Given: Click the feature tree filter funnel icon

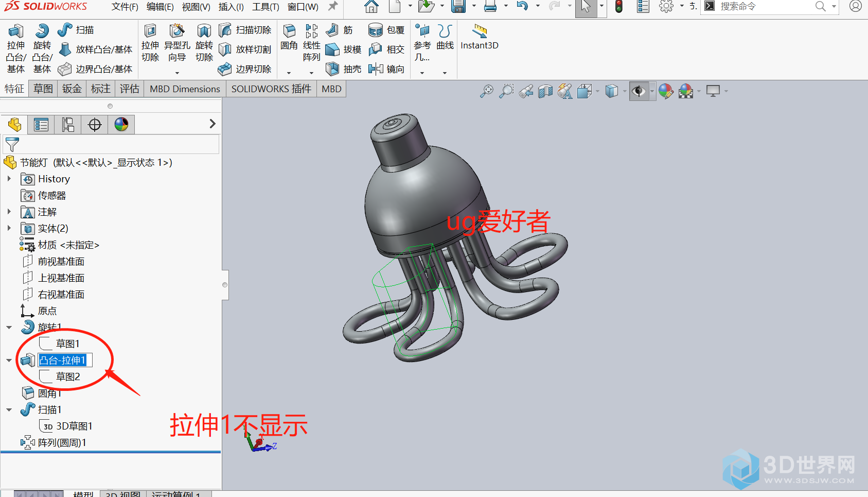Looking at the screenshot, I should [x=12, y=144].
